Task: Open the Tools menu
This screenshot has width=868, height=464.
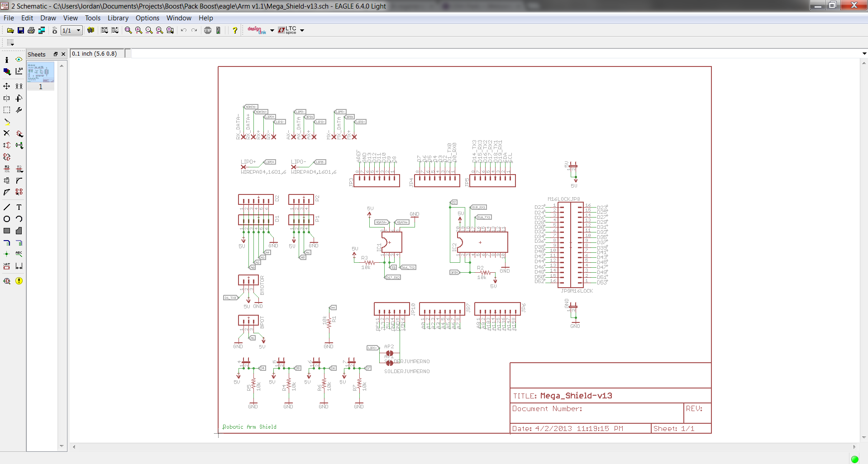Action: [x=92, y=18]
